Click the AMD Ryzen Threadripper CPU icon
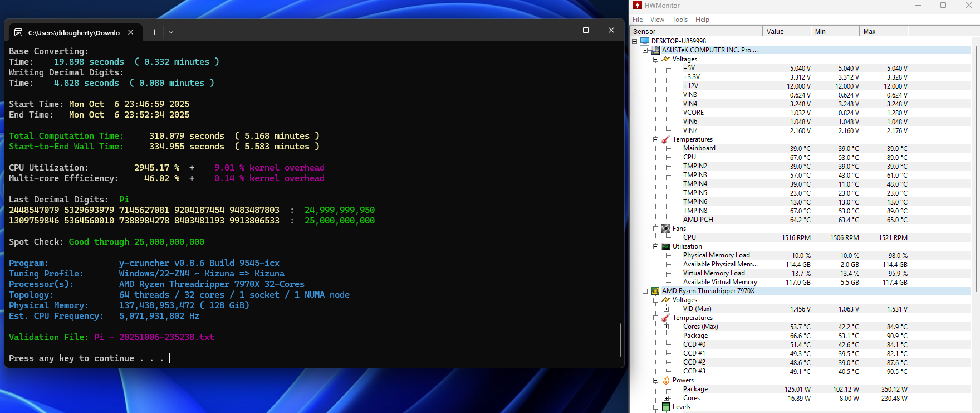This screenshot has height=413, width=980. [x=655, y=291]
